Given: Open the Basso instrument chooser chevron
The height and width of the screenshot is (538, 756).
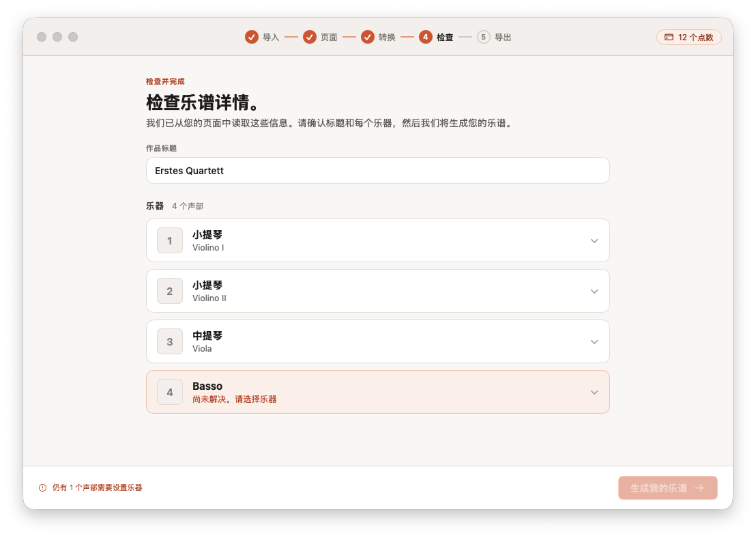Looking at the screenshot, I should tap(594, 393).
